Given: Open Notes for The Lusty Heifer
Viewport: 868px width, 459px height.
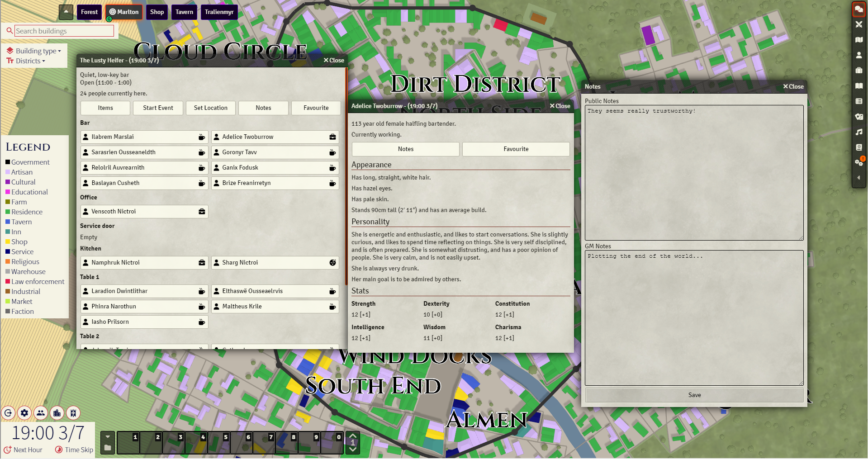Looking at the screenshot, I should coord(263,108).
